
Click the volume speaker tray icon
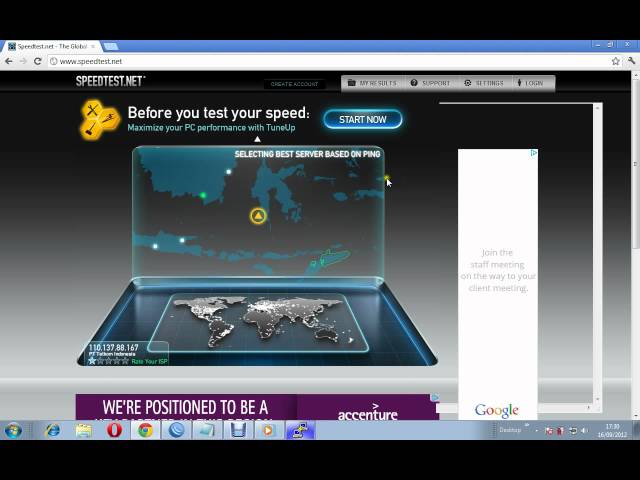point(584,430)
